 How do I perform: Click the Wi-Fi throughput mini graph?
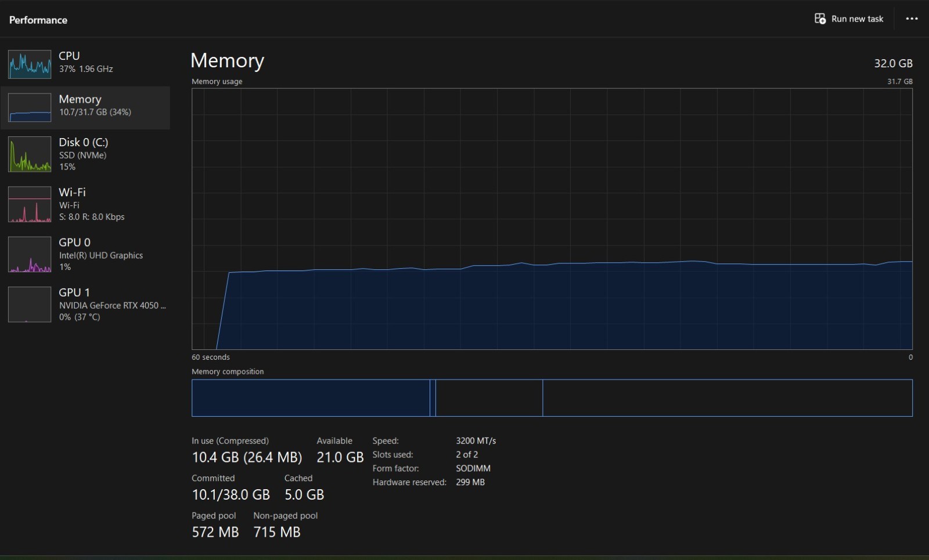pyautogui.click(x=30, y=204)
